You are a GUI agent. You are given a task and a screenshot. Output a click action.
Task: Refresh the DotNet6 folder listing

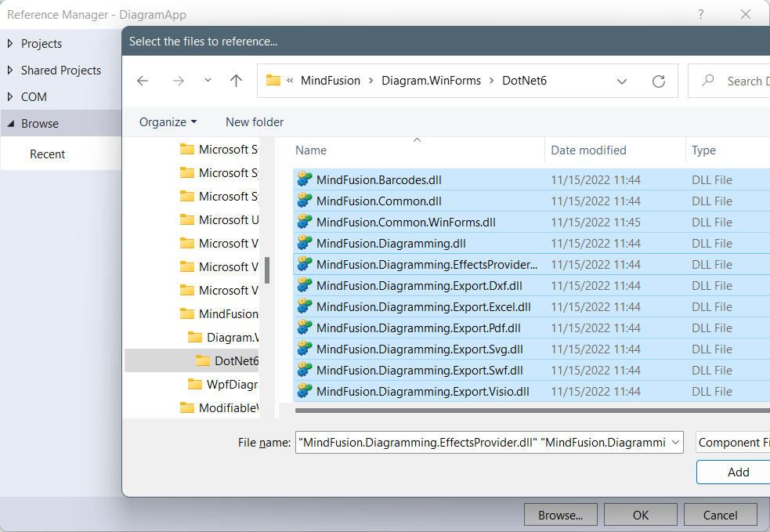pyautogui.click(x=659, y=81)
